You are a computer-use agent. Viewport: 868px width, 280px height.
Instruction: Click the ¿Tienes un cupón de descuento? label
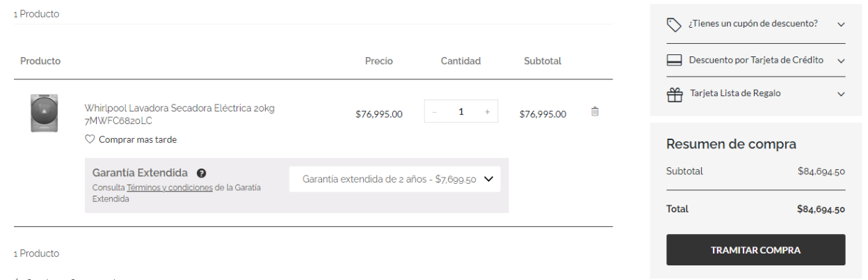pos(753,24)
